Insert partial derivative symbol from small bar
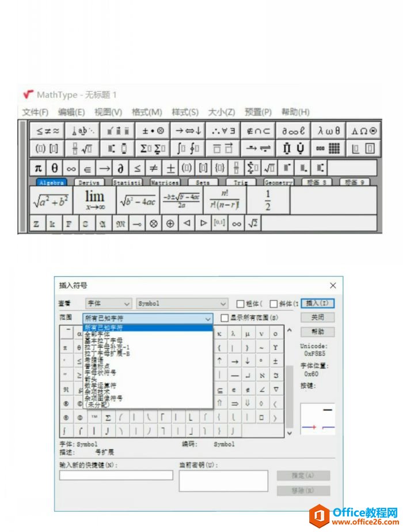Screen dimensions: 403x532 pos(120,168)
